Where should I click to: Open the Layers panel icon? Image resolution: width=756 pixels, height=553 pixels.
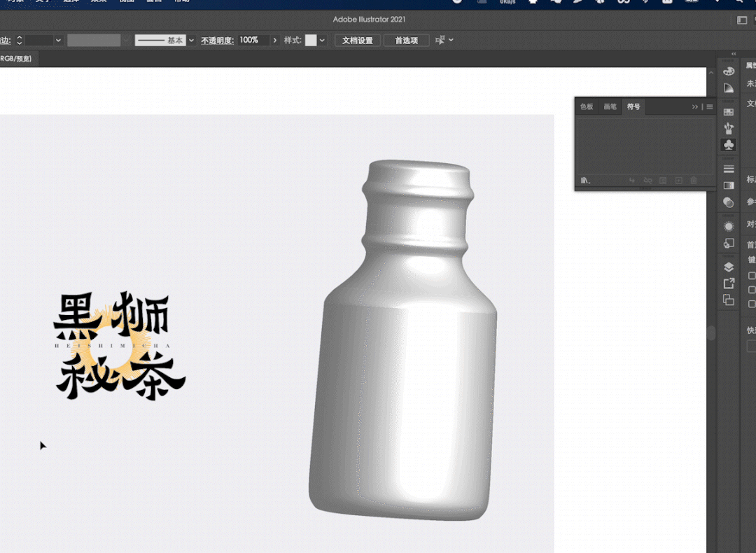pos(729,267)
